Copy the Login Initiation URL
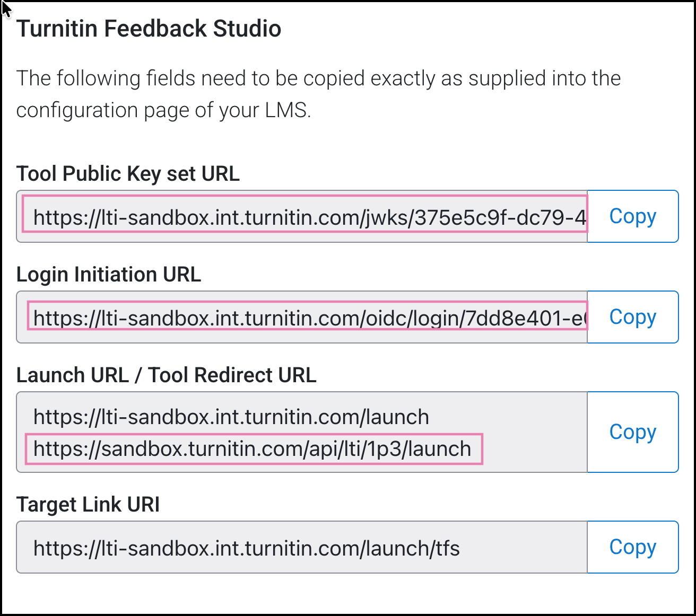696x616 pixels. coord(632,317)
